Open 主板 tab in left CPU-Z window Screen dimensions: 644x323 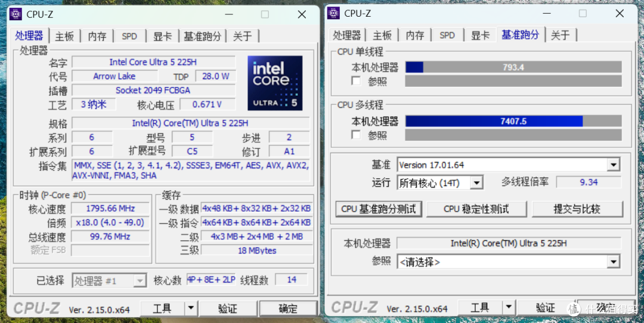pyautogui.click(x=64, y=36)
